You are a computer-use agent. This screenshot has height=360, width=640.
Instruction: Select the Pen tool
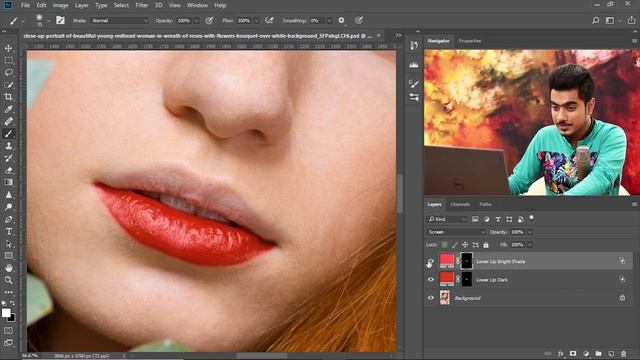[x=9, y=219]
